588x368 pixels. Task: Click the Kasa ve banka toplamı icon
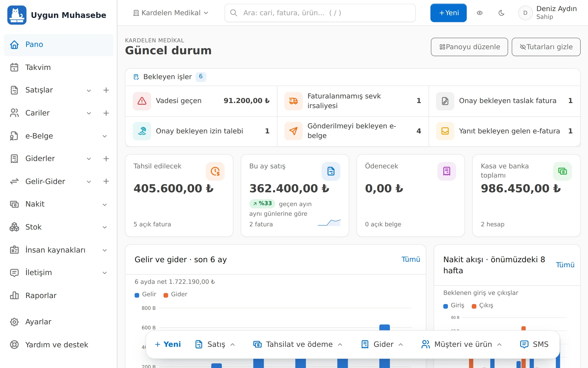(563, 171)
